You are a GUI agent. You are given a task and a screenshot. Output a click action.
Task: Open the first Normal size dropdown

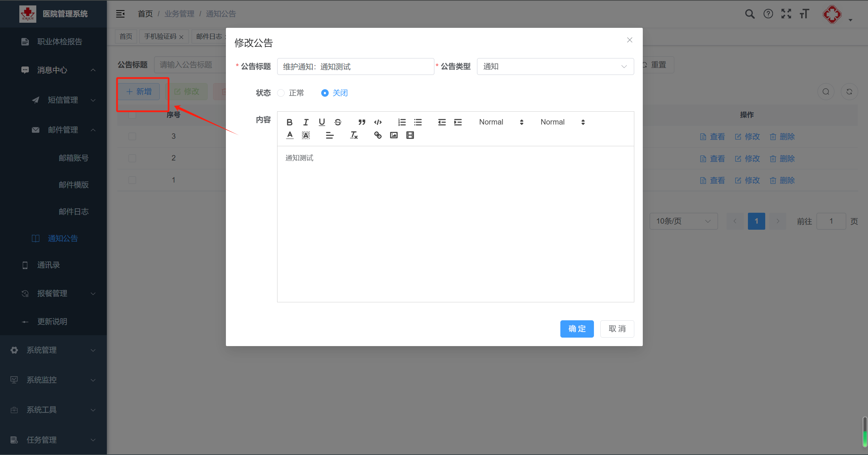501,122
